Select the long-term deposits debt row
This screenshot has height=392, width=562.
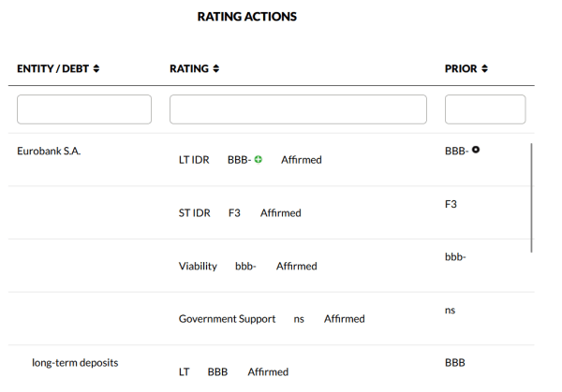point(75,362)
